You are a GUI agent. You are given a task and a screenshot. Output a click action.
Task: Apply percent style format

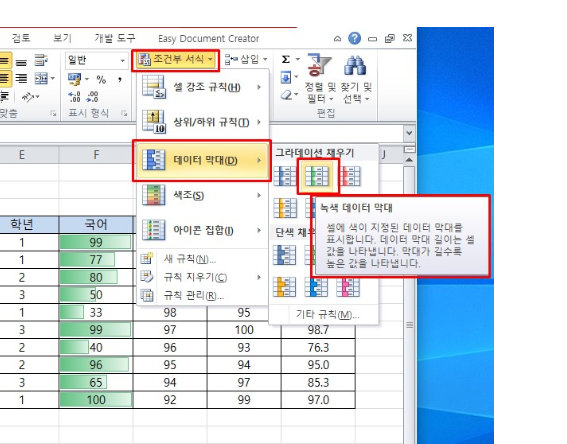101,80
